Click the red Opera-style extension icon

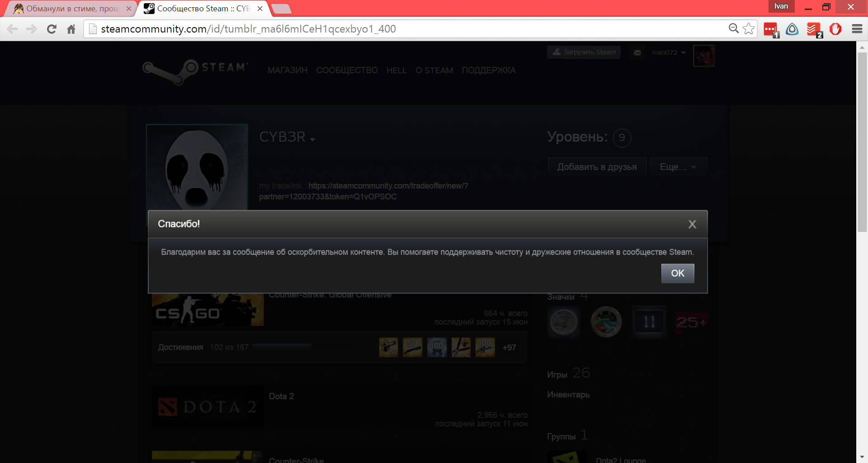pos(835,29)
